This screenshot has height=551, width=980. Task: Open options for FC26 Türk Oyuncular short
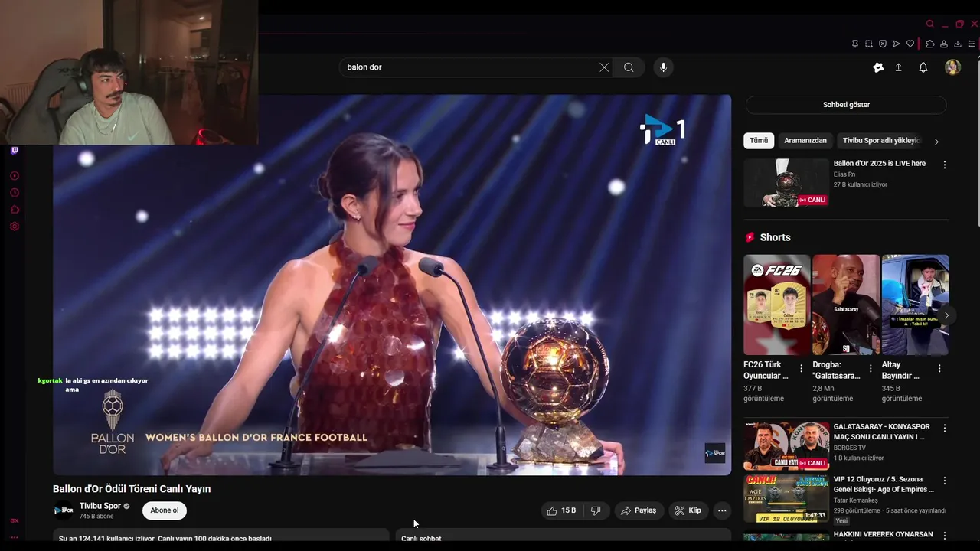tap(802, 368)
